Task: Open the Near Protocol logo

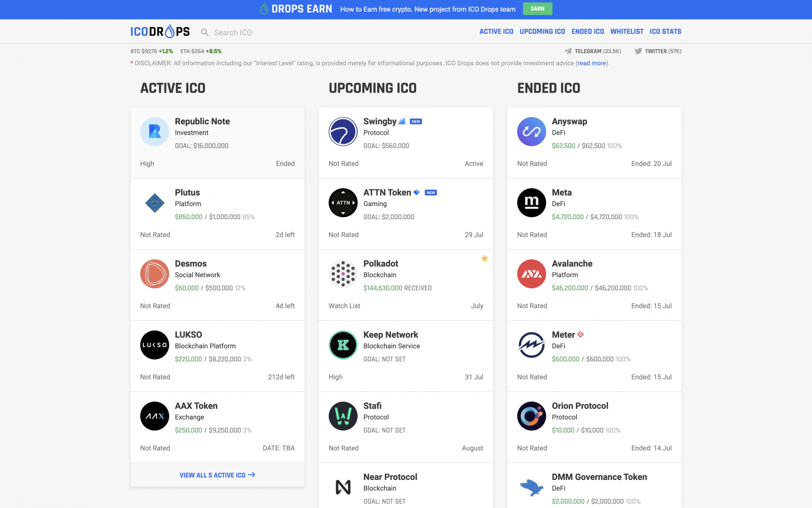Action: (343, 487)
